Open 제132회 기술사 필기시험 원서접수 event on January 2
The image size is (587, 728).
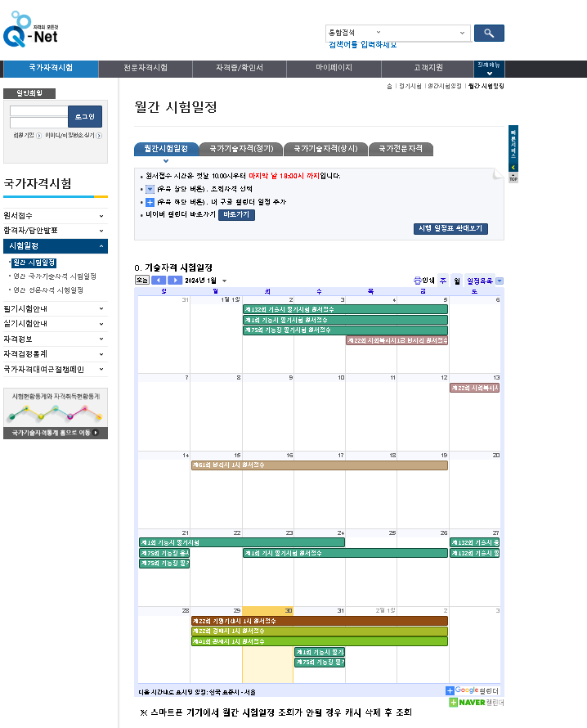[x=345, y=309]
